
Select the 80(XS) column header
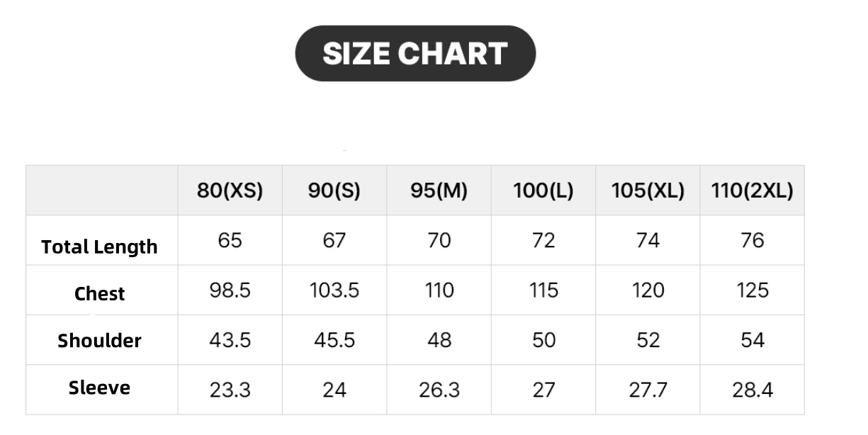point(230,191)
